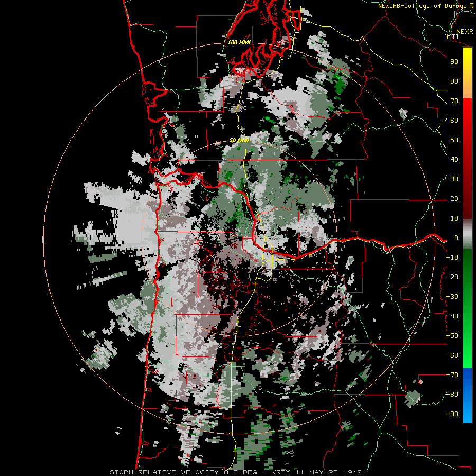Screen dimensions: 476x476
Task: Click the blue bottom segment of the color bar
Action: [467, 396]
